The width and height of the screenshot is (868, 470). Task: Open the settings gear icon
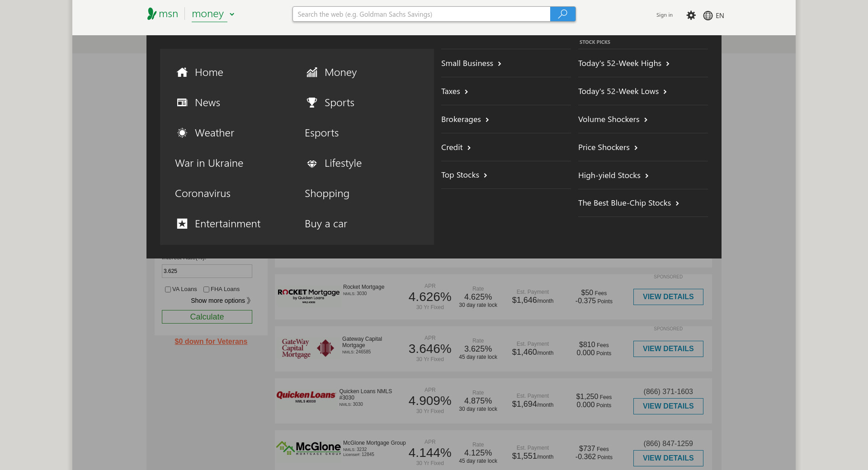[691, 15]
